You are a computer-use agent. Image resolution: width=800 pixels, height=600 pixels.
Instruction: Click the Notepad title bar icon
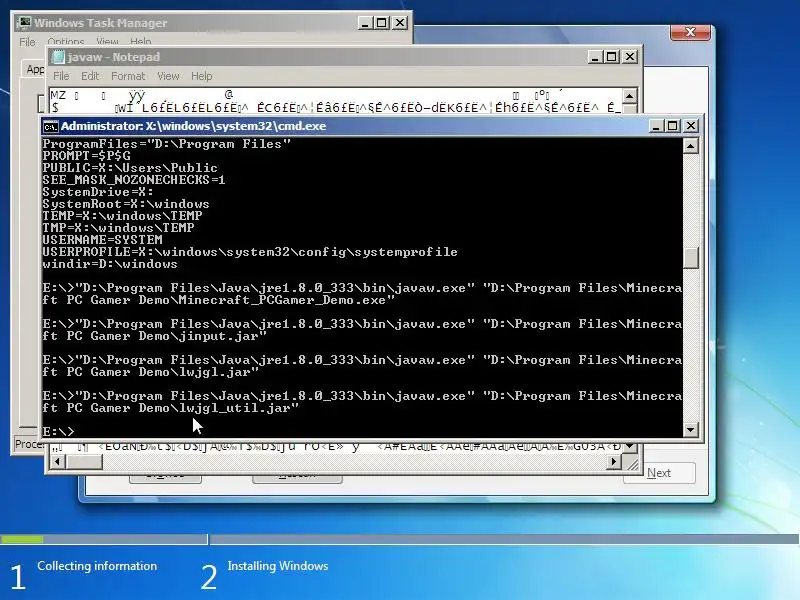[58, 57]
